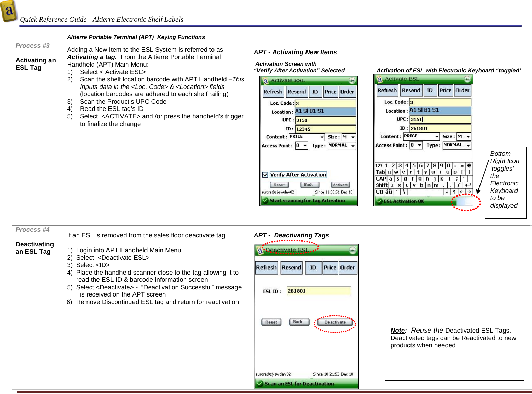Viewport: 532px width, 394px height.
Task: Tap the Tab key on the on-screen keyboard
Action: click(x=380, y=172)
